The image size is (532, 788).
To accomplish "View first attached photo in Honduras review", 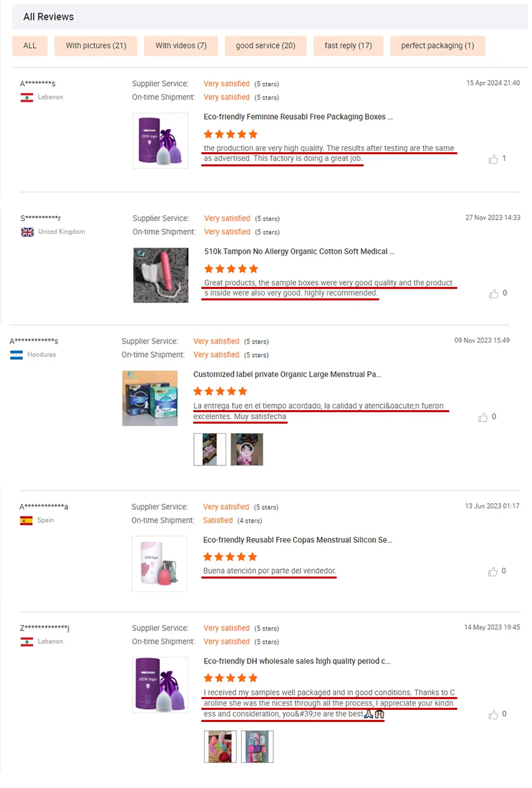I will (x=209, y=449).
